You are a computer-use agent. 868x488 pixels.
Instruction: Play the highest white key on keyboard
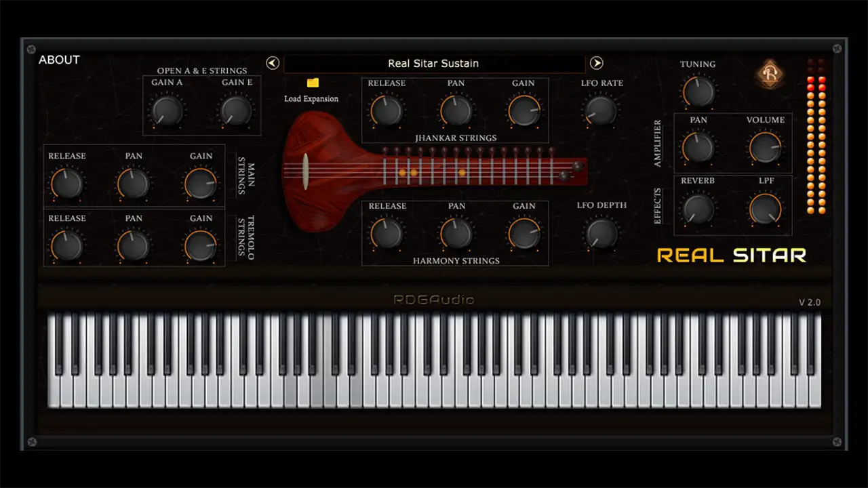point(815,390)
